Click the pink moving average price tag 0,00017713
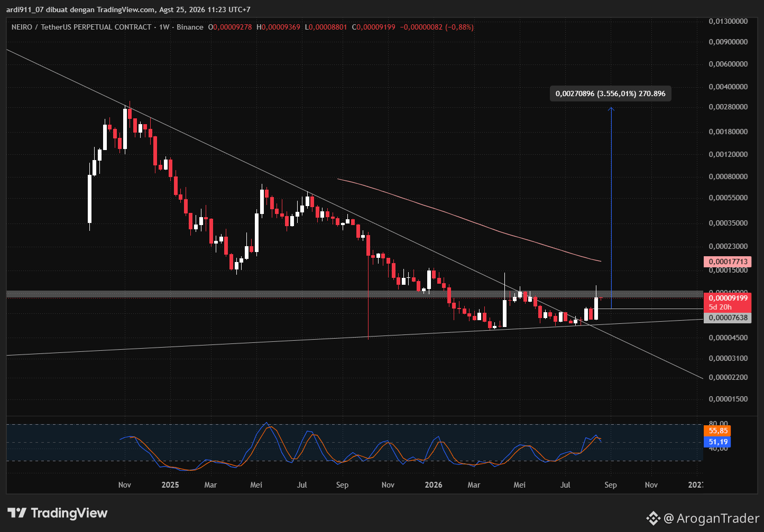This screenshot has width=764, height=532. [728, 262]
